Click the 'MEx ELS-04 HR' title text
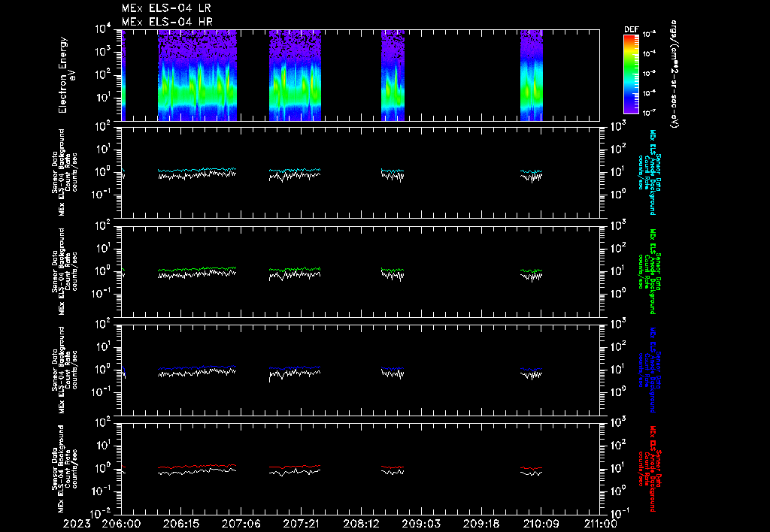Screen dimensions: 770x532 pyautogui.click(x=167, y=22)
